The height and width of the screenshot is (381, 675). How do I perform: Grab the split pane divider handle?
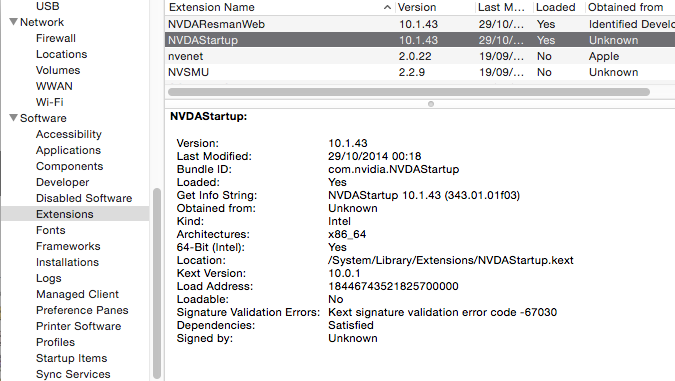point(430,104)
